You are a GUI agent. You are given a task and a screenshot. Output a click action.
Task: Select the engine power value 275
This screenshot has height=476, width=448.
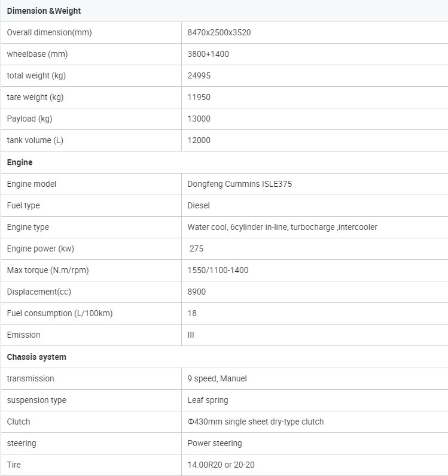tap(196, 248)
